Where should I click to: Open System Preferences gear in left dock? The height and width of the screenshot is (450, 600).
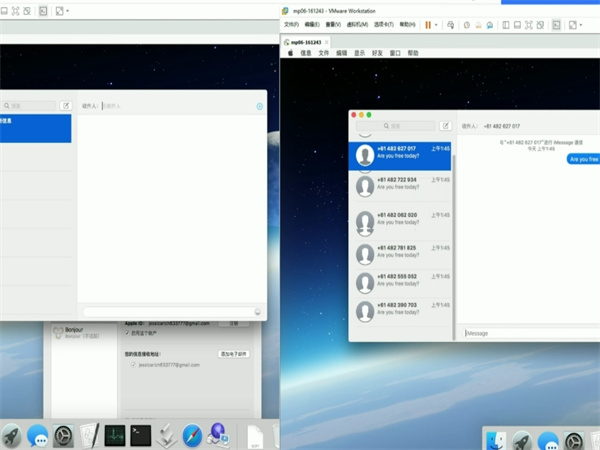64,435
